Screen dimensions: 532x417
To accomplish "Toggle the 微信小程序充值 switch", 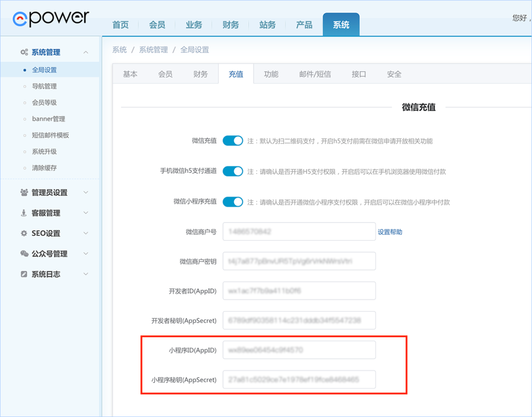I will 233,202.
